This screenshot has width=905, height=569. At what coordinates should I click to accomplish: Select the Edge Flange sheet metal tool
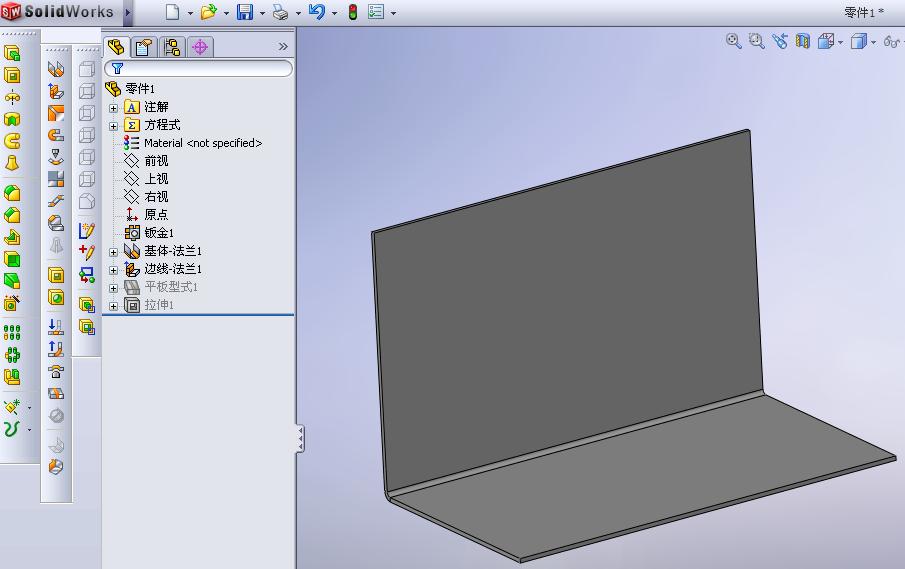(x=56, y=91)
